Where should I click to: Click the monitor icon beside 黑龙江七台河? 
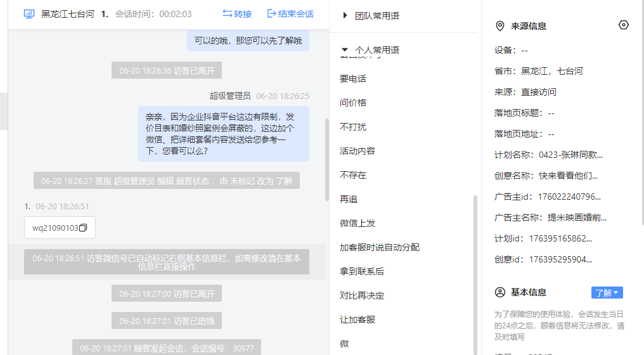[29, 14]
